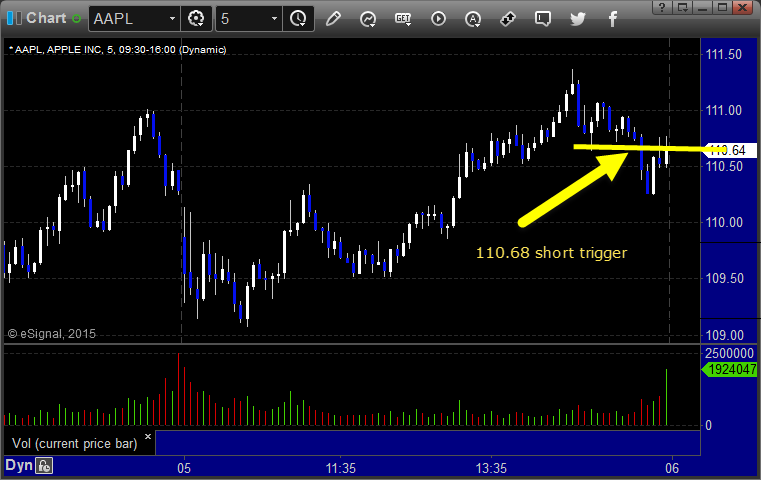The image size is (761, 480).
Task: Click the 0 volume axis label
Action: (709, 426)
